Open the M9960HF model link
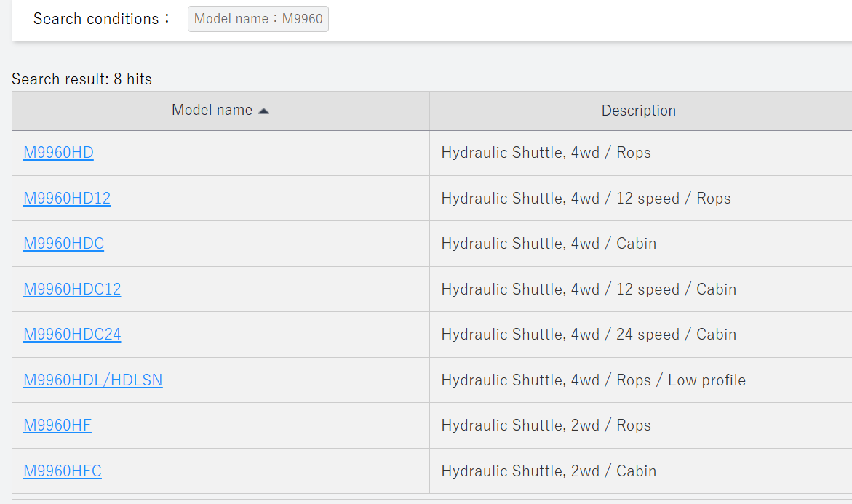The width and height of the screenshot is (852, 504). click(57, 425)
